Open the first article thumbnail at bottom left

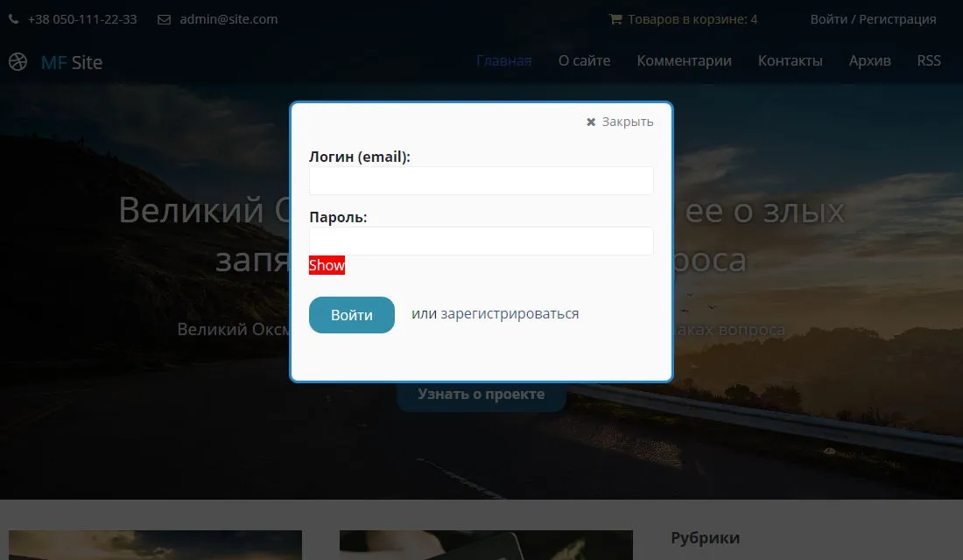point(155,544)
